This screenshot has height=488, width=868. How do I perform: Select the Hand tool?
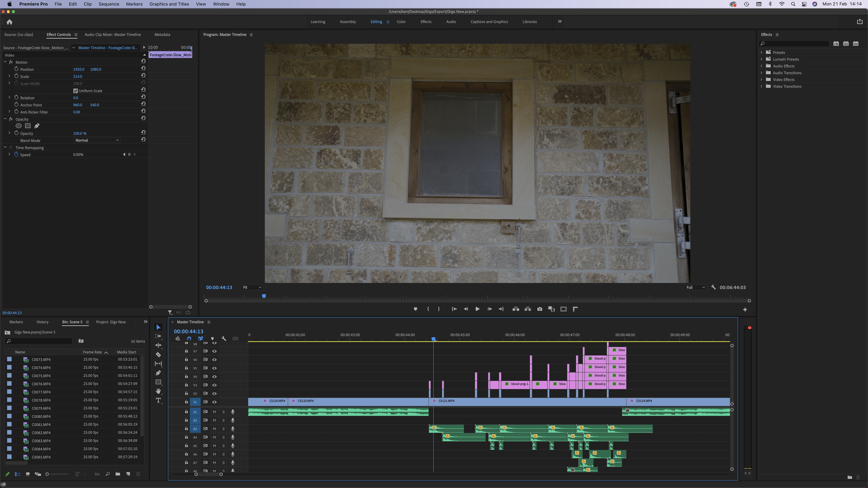[x=158, y=391]
